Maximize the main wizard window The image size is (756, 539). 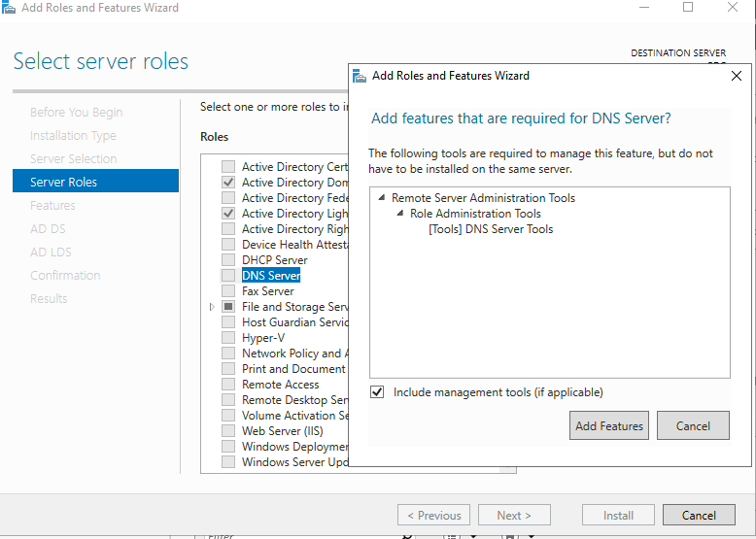coord(688,8)
